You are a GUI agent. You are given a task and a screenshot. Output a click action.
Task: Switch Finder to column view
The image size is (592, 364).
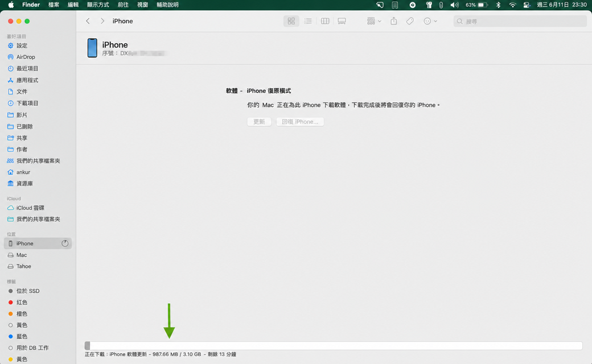click(325, 21)
